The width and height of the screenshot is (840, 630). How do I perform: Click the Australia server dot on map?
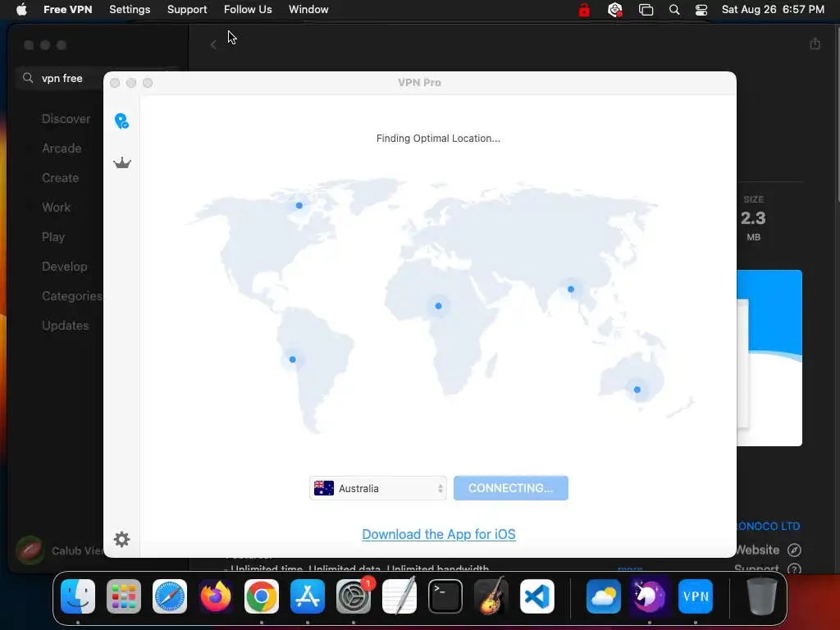click(637, 390)
